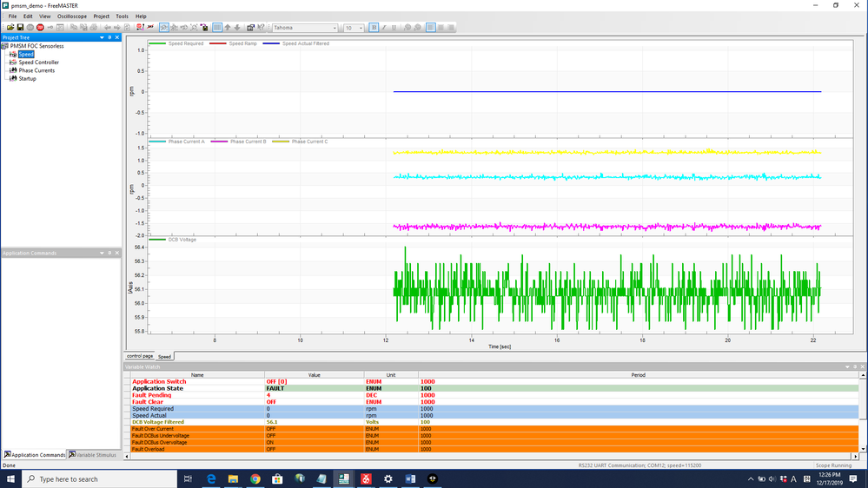Open the Oscilloscope menu

[72, 16]
